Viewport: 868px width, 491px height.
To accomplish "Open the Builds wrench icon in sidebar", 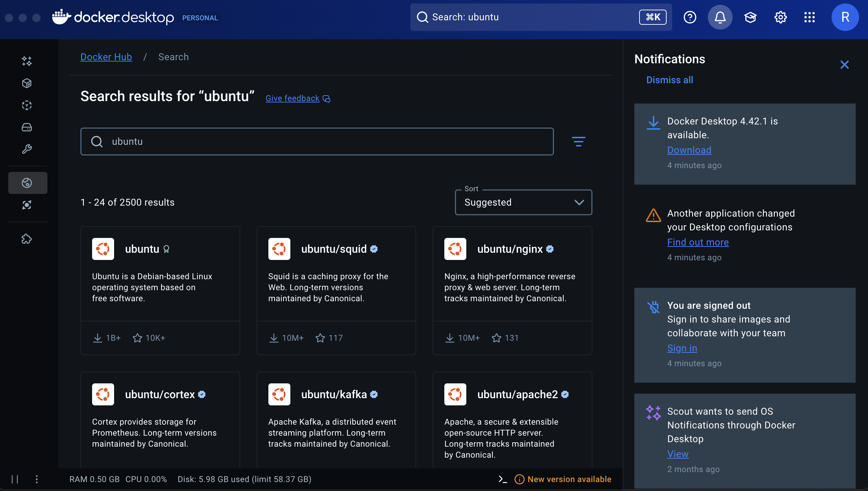I will [27, 149].
